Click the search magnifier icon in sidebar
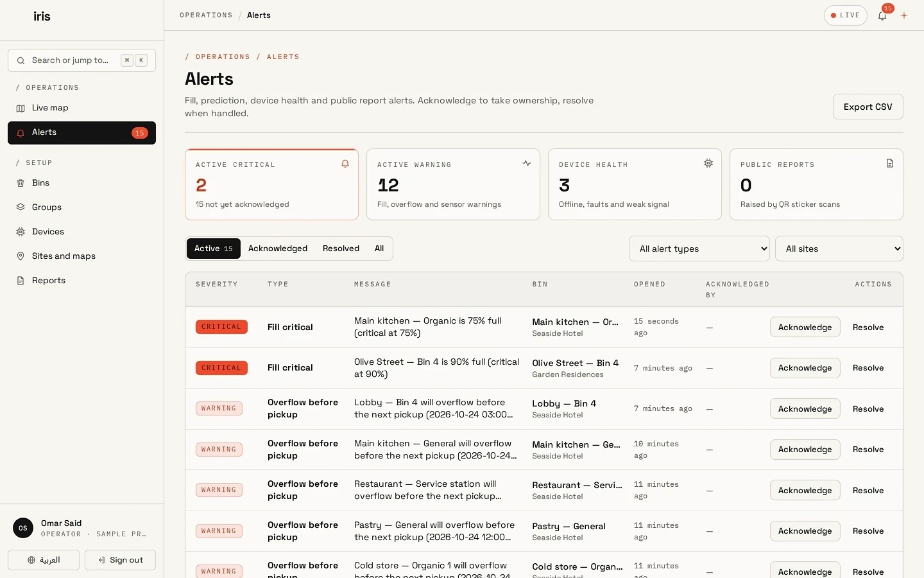This screenshot has height=578, width=924. click(x=21, y=60)
